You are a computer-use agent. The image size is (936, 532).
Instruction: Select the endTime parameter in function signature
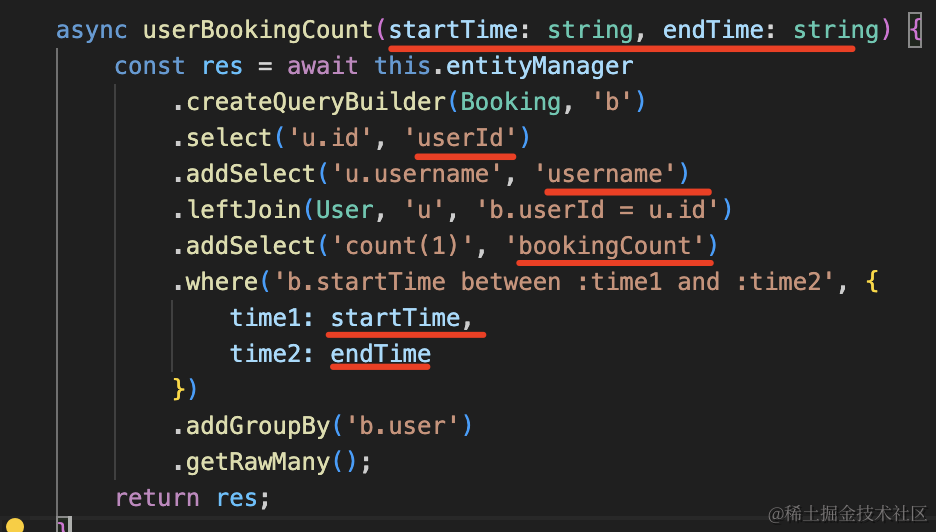coord(711,30)
